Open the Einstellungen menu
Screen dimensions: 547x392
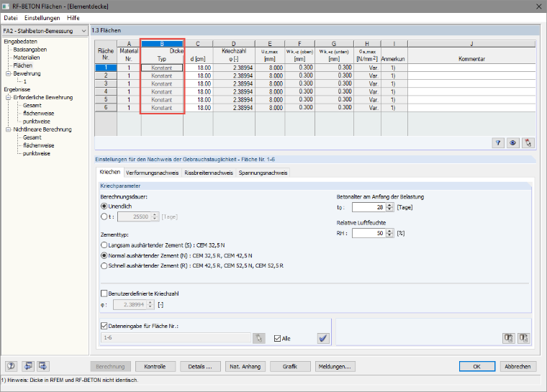[42, 18]
